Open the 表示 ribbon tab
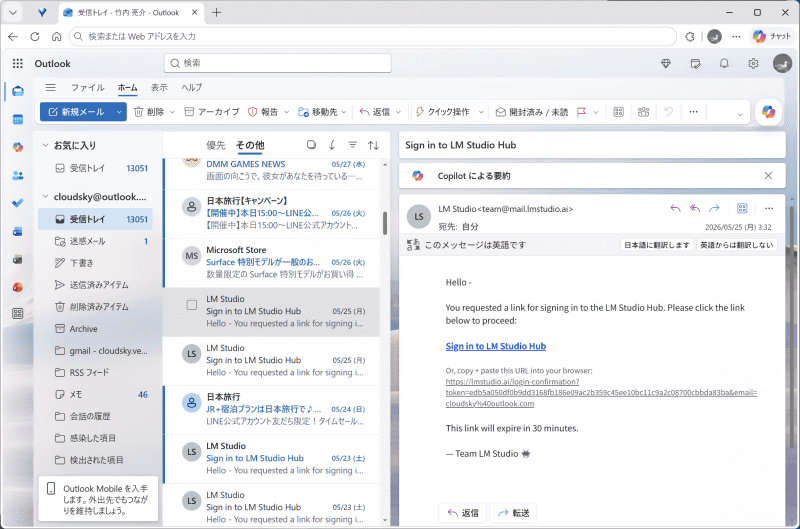800x529 pixels. (x=159, y=87)
